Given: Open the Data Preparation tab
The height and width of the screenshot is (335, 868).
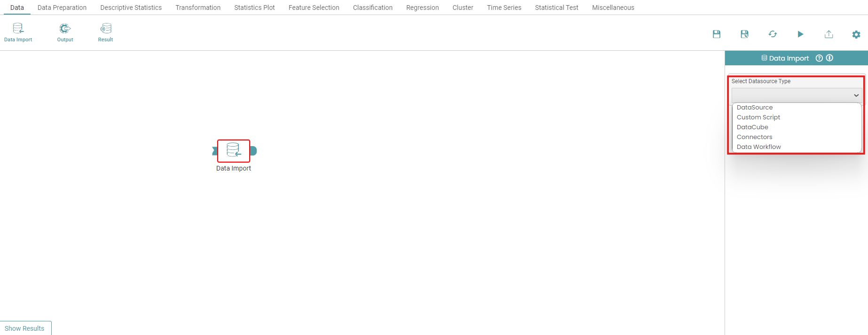Looking at the screenshot, I should (62, 8).
